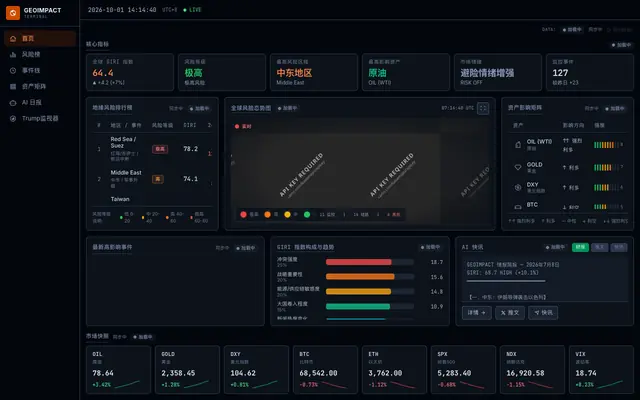The image size is (640, 400).
Task: Expand the global risk map to fullscreen
Action: point(483,108)
